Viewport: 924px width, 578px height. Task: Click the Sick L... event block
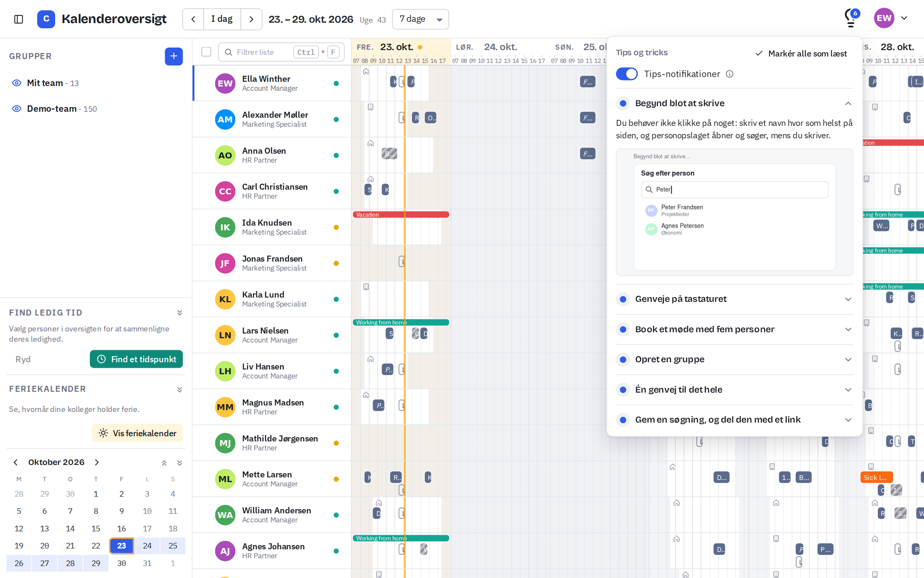[x=876, y=477]
